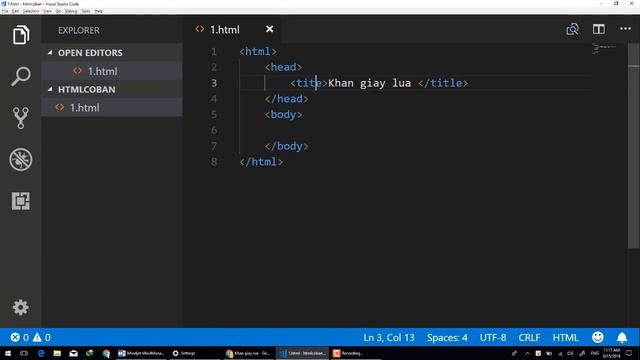Click the feedback smiley icon

coord(598,337)
